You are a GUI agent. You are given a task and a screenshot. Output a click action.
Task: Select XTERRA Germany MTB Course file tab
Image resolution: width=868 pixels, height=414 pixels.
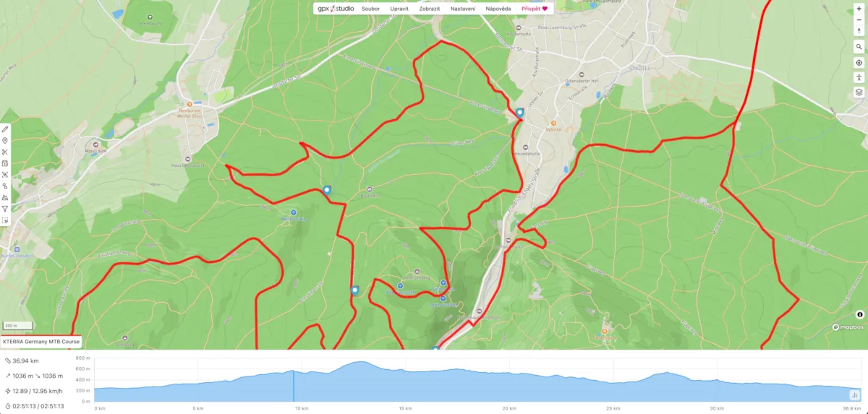click(x=41, y=342)
